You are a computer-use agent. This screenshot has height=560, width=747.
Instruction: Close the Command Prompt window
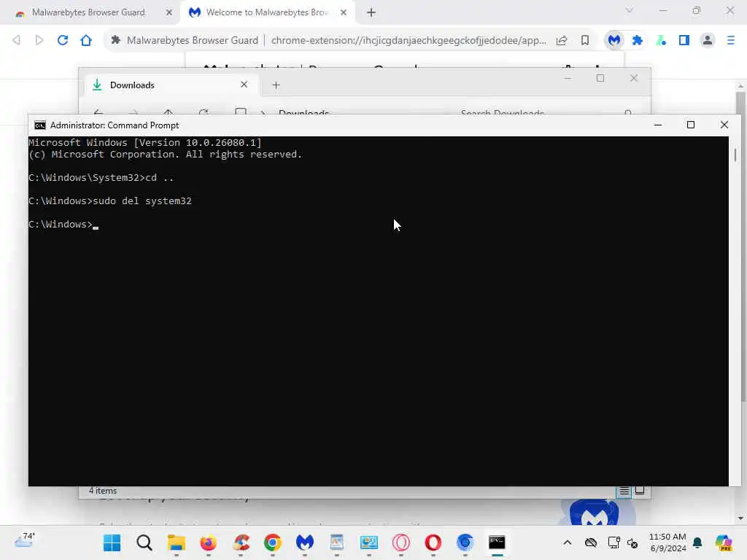[724, 125]
